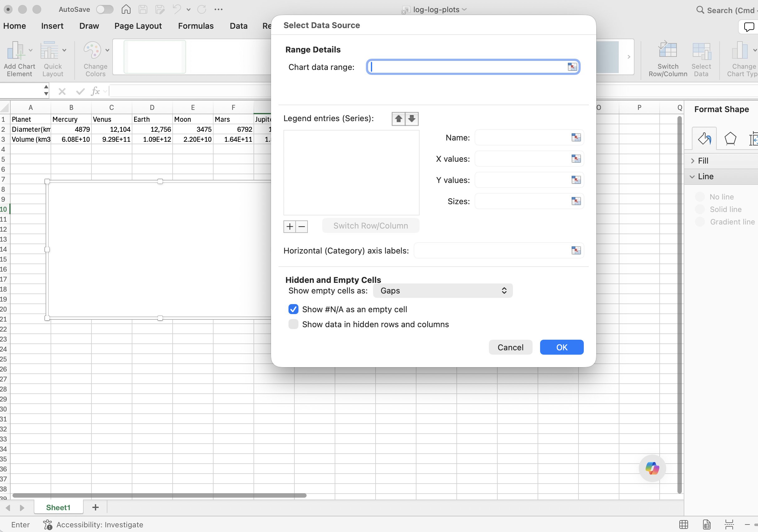Click range picker icon for Horizontal axis labels
The height and width of the screenshot is (532, 758).
pyautogui.click(x=576, y=250)
